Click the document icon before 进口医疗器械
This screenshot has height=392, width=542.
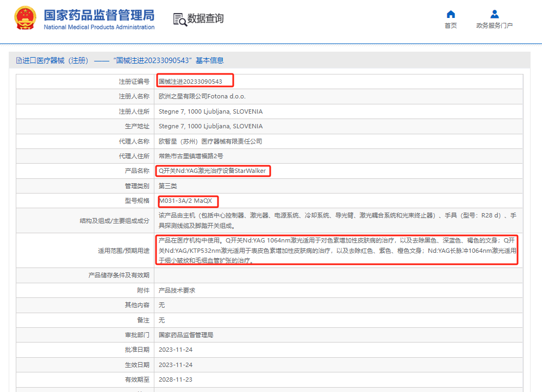18,60
